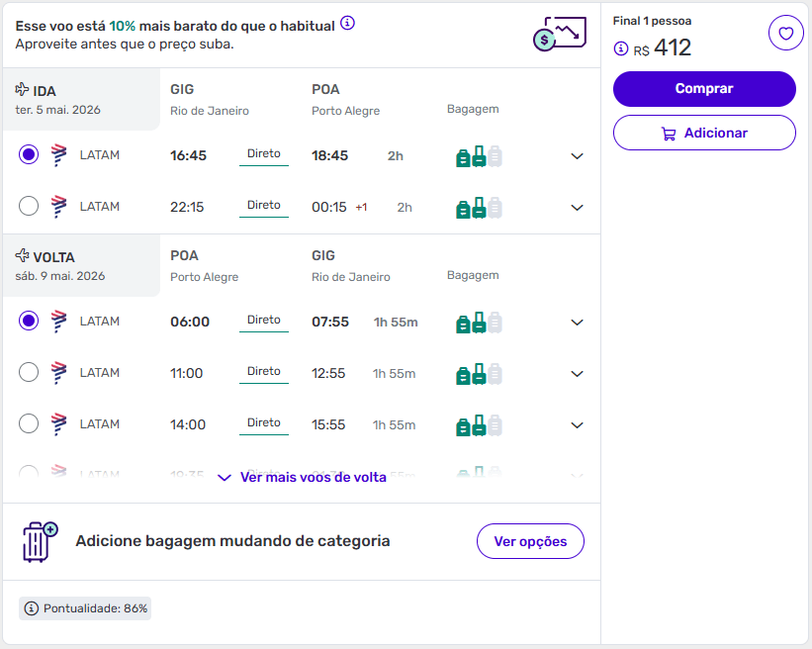Screen dimensions: 812x649
Task: Click info icon beside R$ 412 price
Action: [x=621, y=48]
